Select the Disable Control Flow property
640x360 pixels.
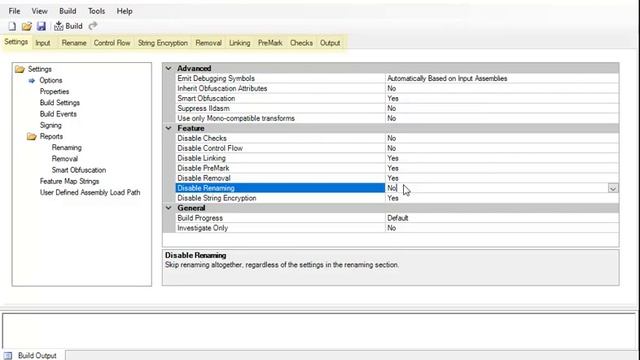click(x=280, y=148)
